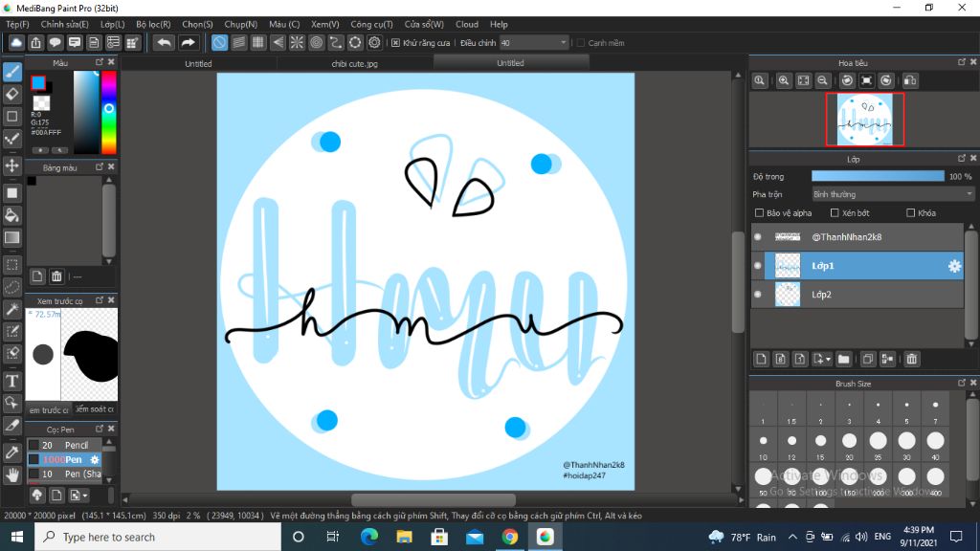Select the Text tool
The image size is (980, 551).
tap(11, 381)
